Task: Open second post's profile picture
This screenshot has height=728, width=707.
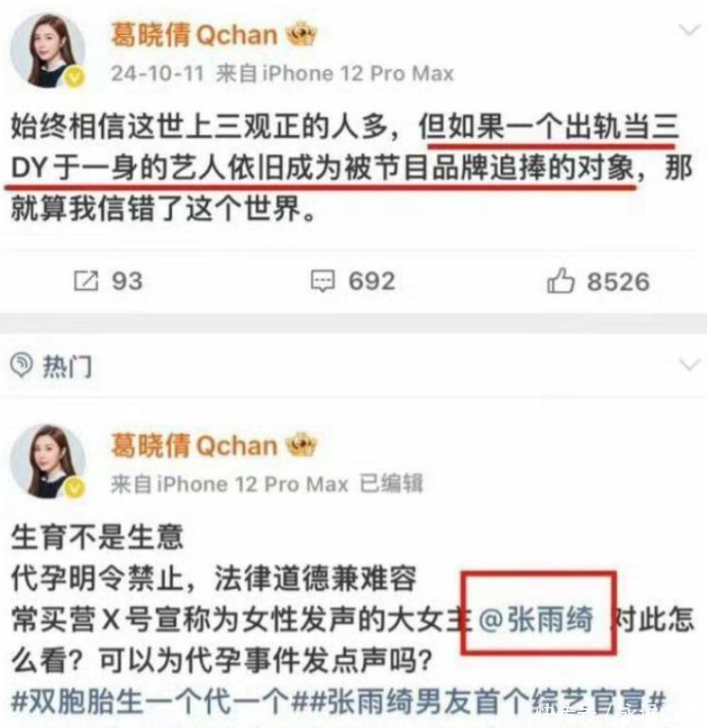Action: click(48, 461)
